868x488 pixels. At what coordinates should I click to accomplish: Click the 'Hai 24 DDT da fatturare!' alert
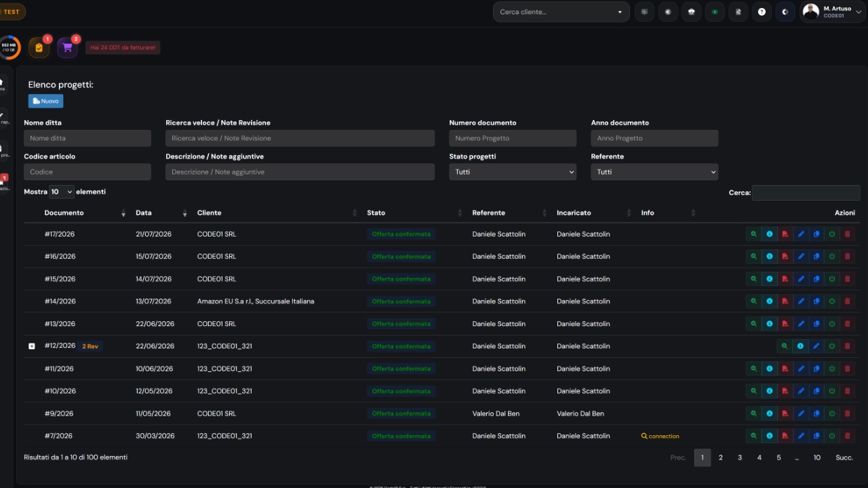[123, 47]
